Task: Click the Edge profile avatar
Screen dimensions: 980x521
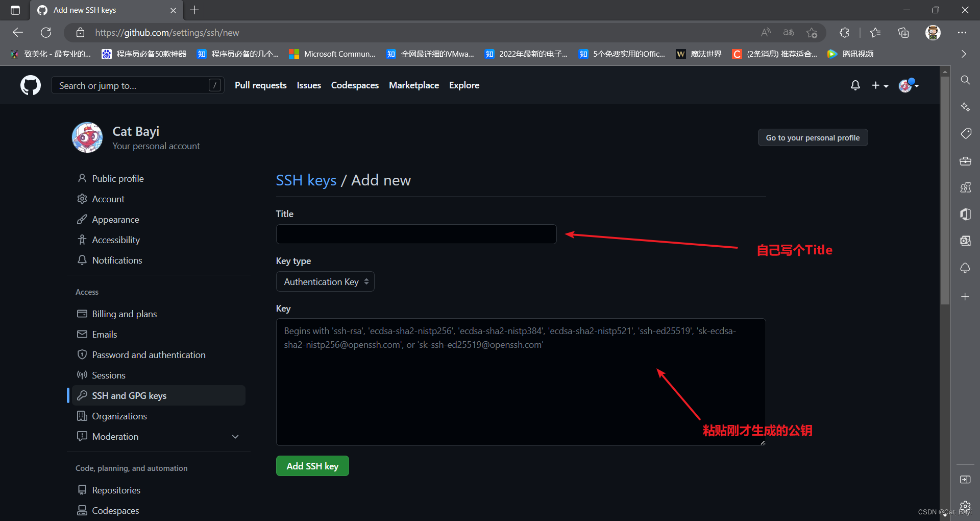Action: (x=933, y=33)
